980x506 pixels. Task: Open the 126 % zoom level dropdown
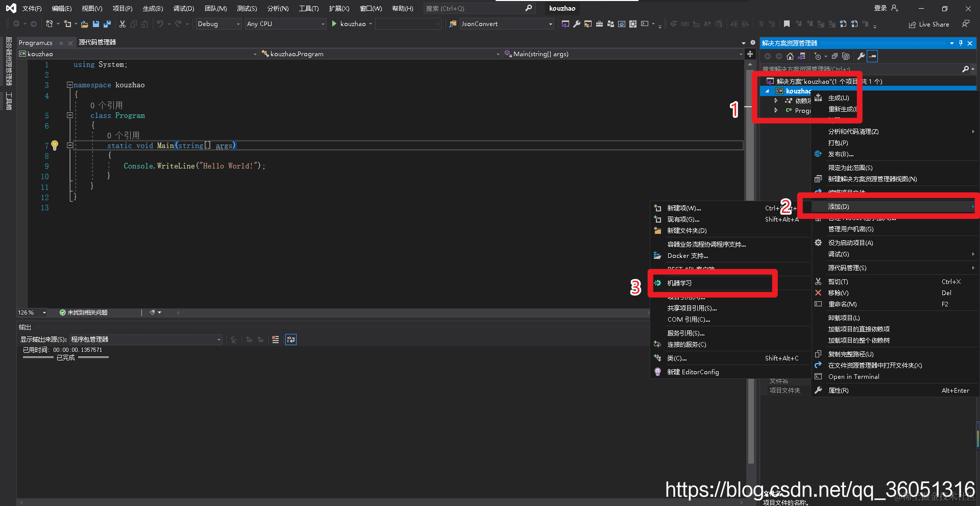click(32, 312)
